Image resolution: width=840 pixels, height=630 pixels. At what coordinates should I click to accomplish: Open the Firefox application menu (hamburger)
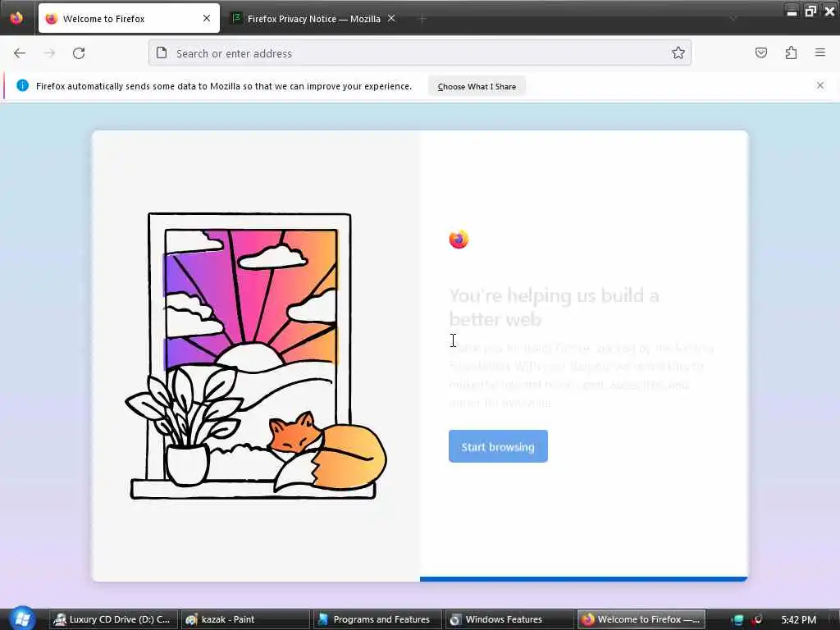(x=820, y=52)
